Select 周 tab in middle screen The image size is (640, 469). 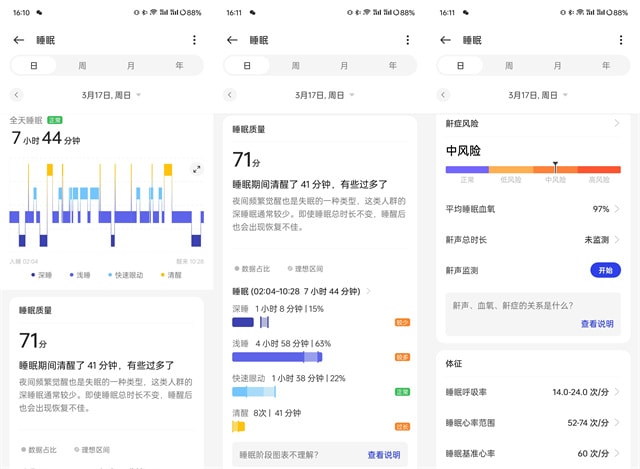tap(296, 66)
